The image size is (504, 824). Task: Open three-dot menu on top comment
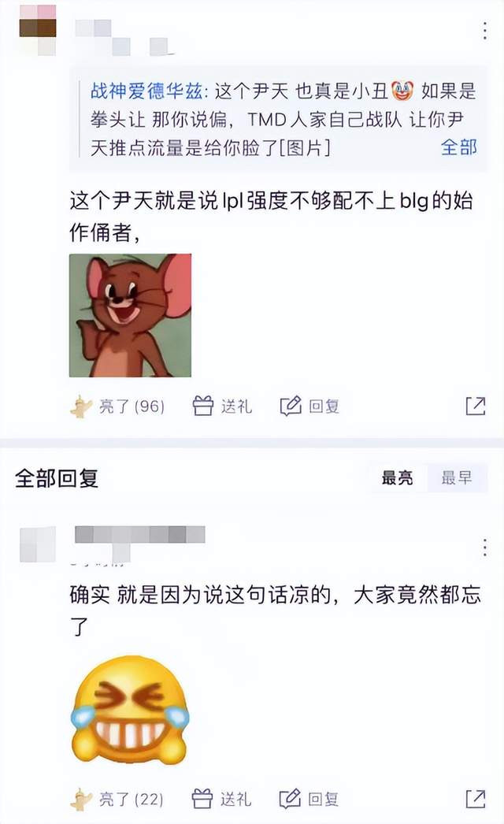pos(484,32)
